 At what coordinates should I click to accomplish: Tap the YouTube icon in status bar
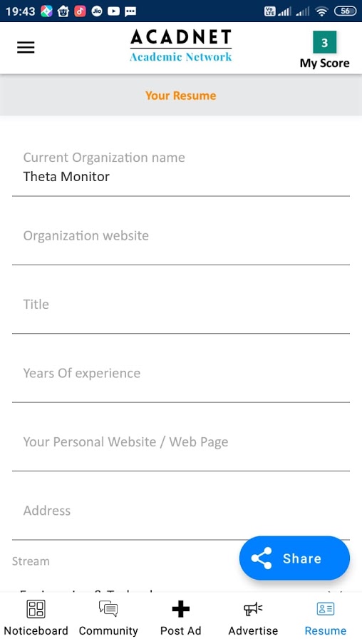[x=114, y=11]
